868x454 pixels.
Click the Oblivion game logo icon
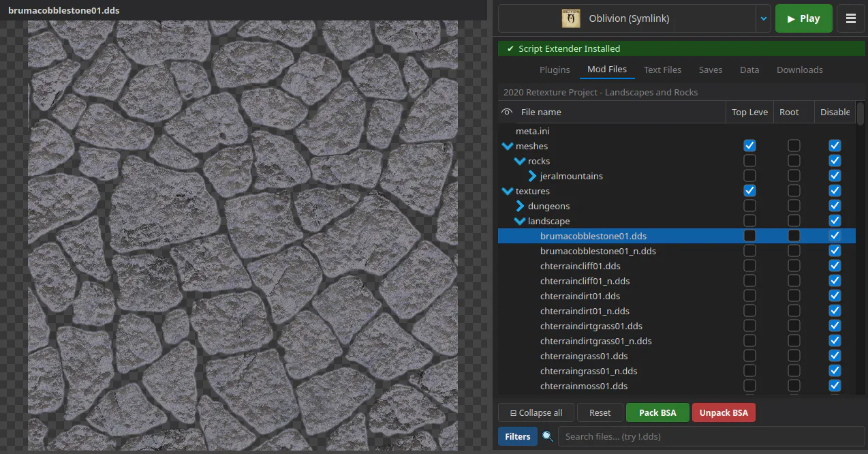(570, 18)
